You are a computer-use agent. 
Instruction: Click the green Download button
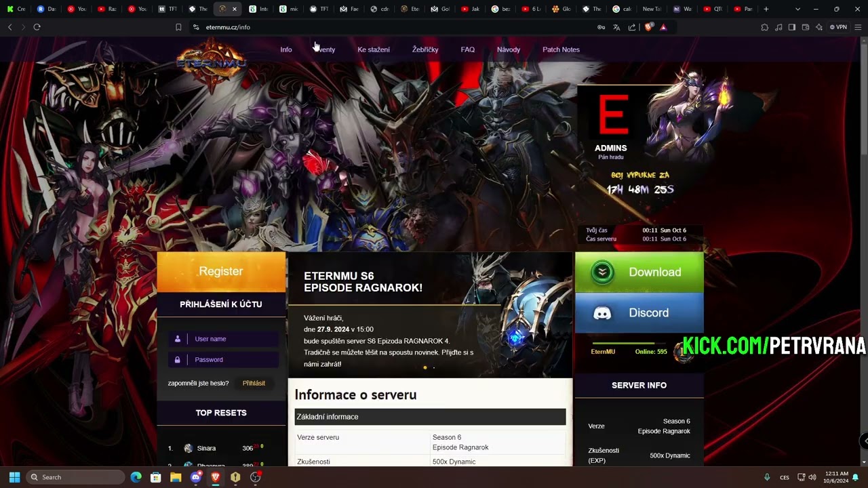(639, 272)
